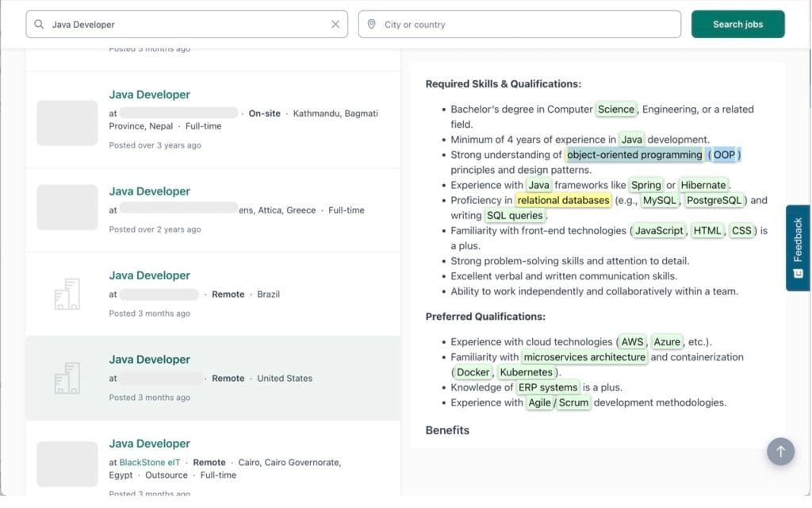Click the 'Docker' skill tag
Image resolution: width=812 pixels, height=508 pixels.
click(473, 372)
